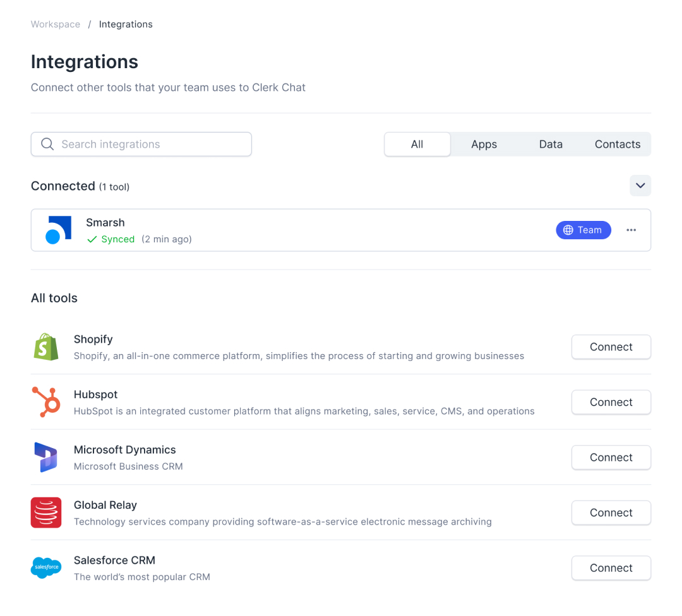Click the Global Relay description text
The width and height of the screenshot is (682, 616).
(283, 522)
